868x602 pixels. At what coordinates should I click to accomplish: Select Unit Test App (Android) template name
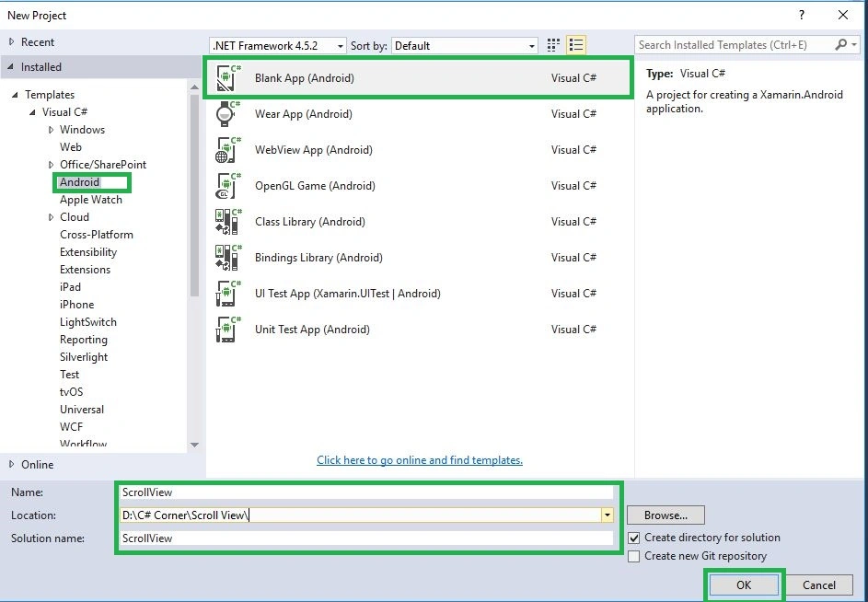(312, 330)
